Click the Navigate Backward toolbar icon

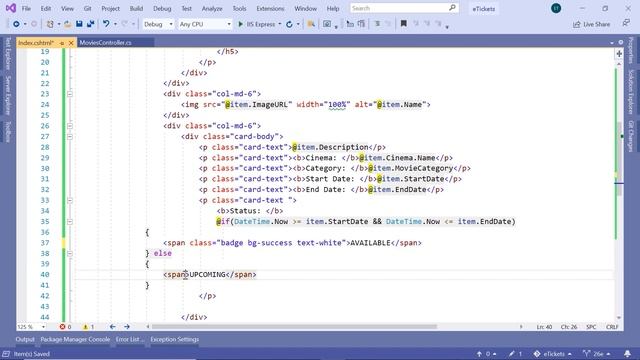(x=16, y=24)
